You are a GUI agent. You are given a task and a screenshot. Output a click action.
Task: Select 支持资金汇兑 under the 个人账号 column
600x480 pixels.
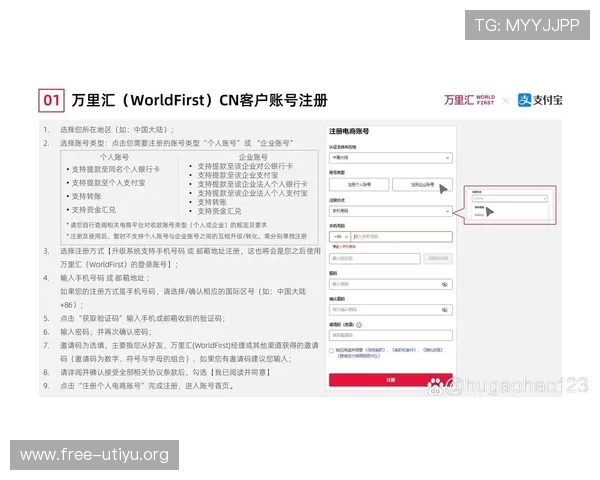pyautogui.click(x=94, y=210)
